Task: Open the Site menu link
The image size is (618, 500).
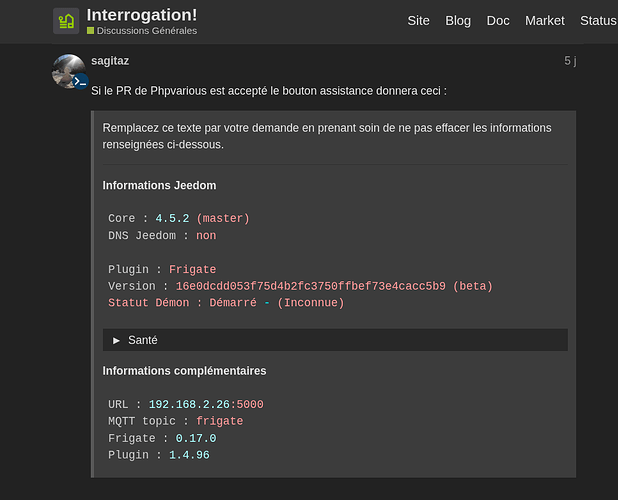Action: (x=418, y=21)
